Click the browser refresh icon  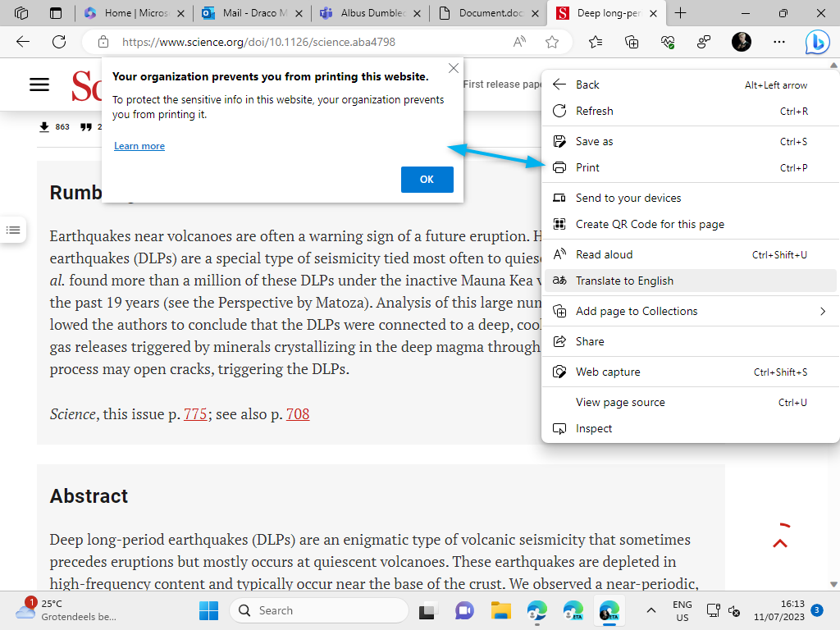pyautogui.click(x=59, y=42)
